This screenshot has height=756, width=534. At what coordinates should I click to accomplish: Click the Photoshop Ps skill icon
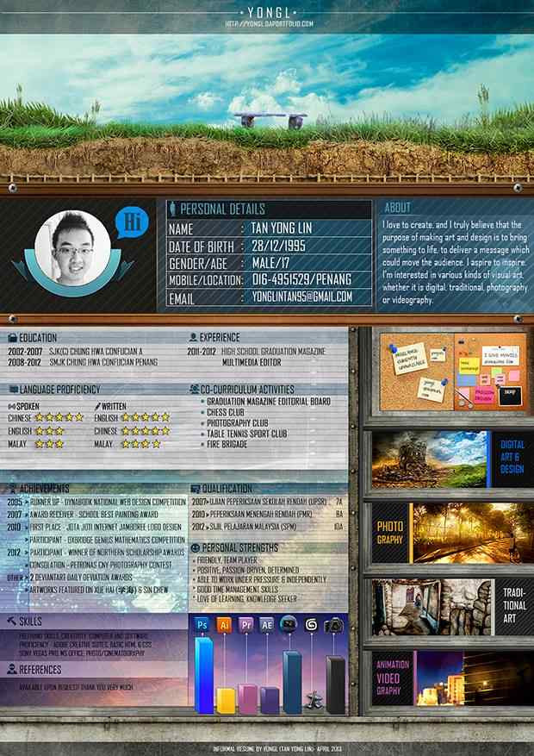203,624
